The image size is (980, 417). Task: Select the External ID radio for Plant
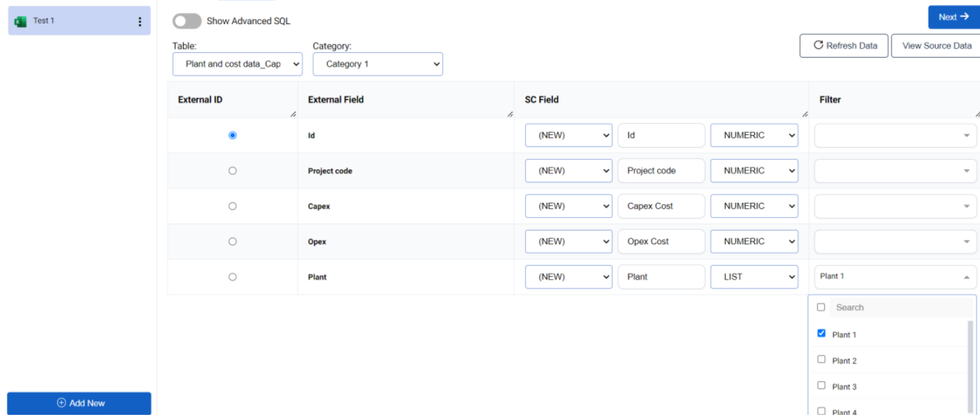pos(232,277)
